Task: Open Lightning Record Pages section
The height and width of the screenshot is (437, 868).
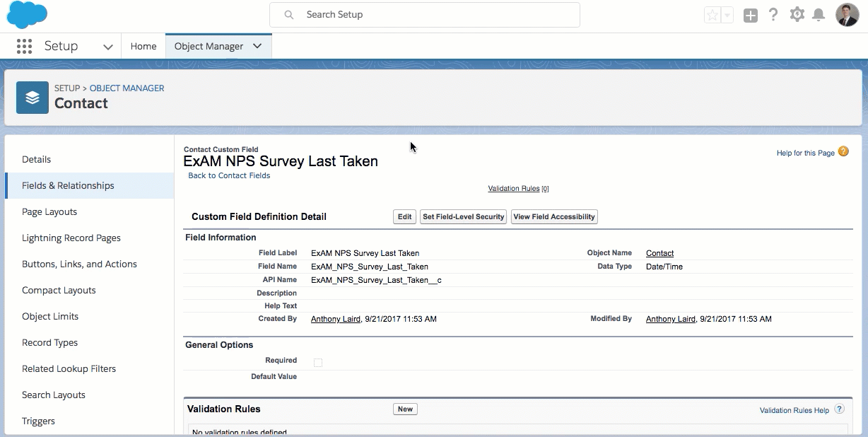Action: [89, 238]
